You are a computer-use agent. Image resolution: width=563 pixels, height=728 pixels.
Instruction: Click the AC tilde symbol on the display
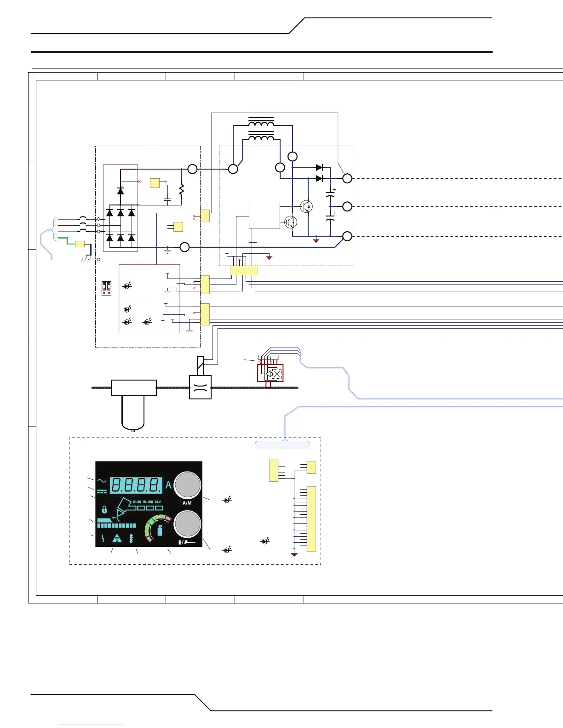102,482
